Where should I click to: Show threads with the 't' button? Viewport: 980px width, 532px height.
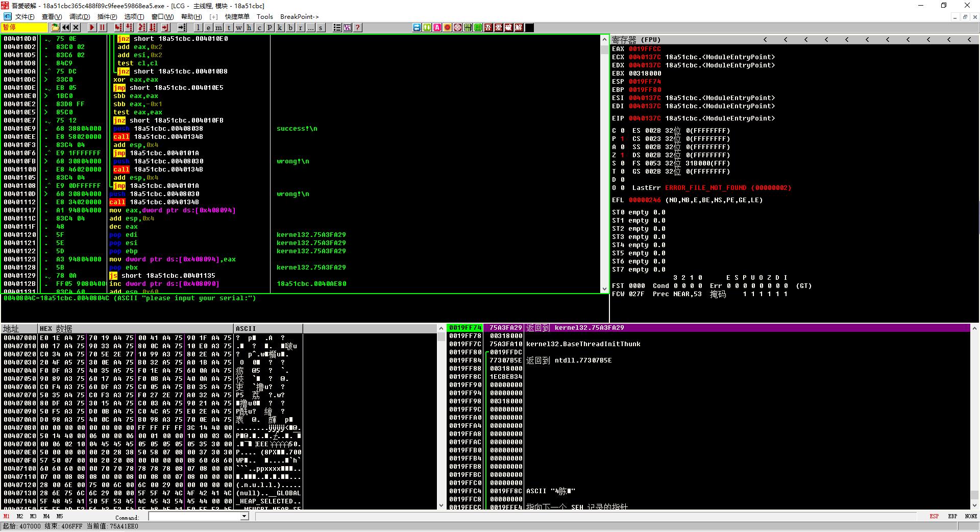tap(229, 28)
